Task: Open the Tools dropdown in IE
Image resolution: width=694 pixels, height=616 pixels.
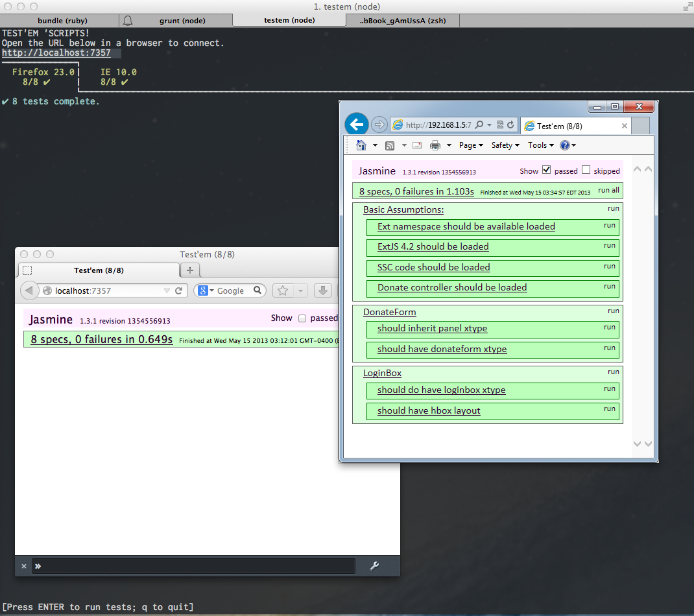Action: pyautogui.click(x=540, y=145)
